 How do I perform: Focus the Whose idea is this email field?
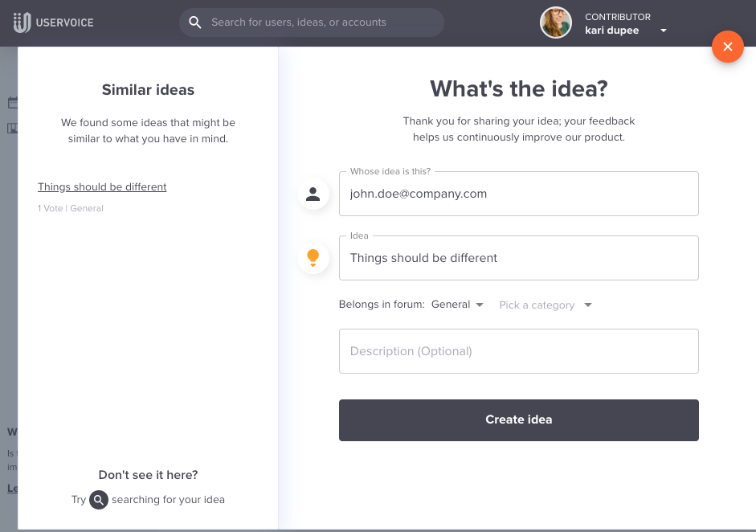point(519,194)
